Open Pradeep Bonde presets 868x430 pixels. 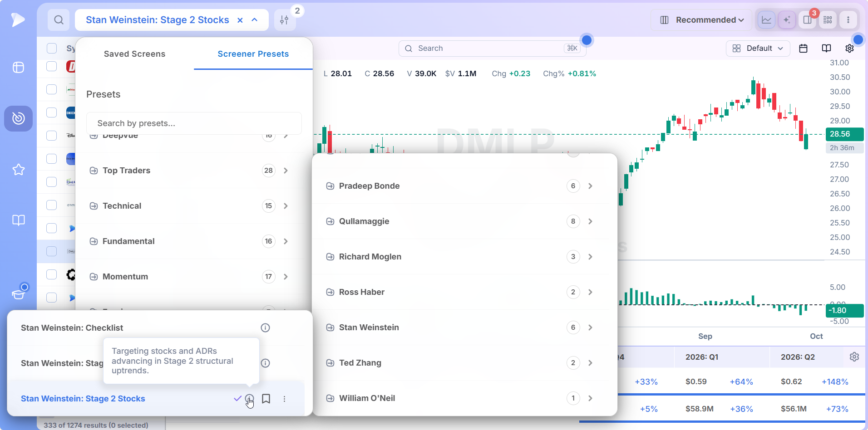(462, 186)
